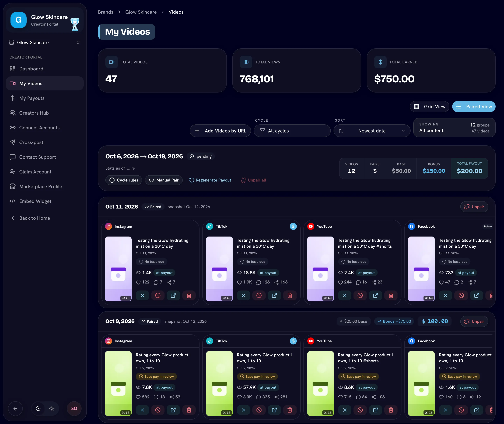The width and height of the screenshot is (504, 424).
Task: Click the Manual Pair button
Action: 163,180
